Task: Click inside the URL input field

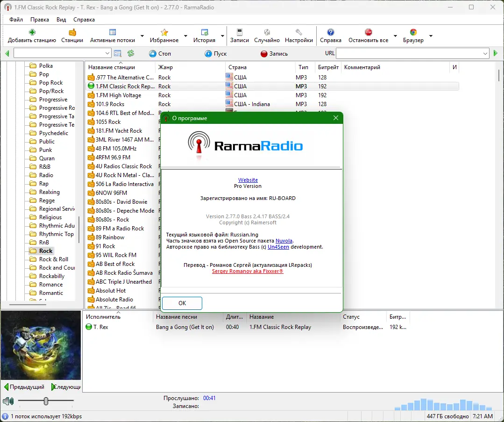Action: click(409, 53)
